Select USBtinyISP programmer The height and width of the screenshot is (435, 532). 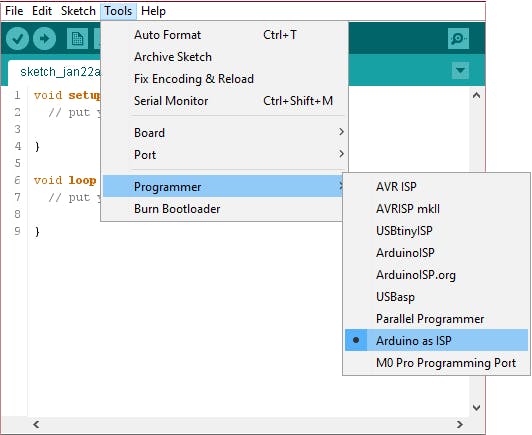coord(437,230)
